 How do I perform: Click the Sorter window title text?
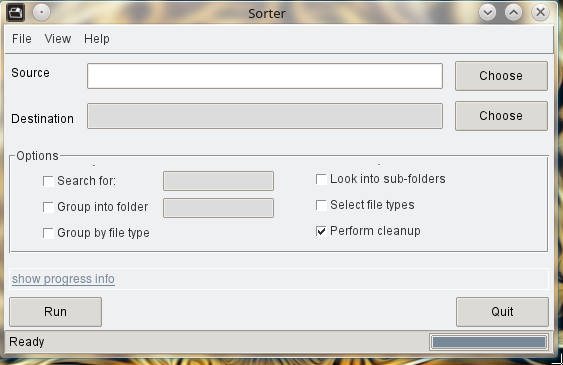(x=267, y=14)
